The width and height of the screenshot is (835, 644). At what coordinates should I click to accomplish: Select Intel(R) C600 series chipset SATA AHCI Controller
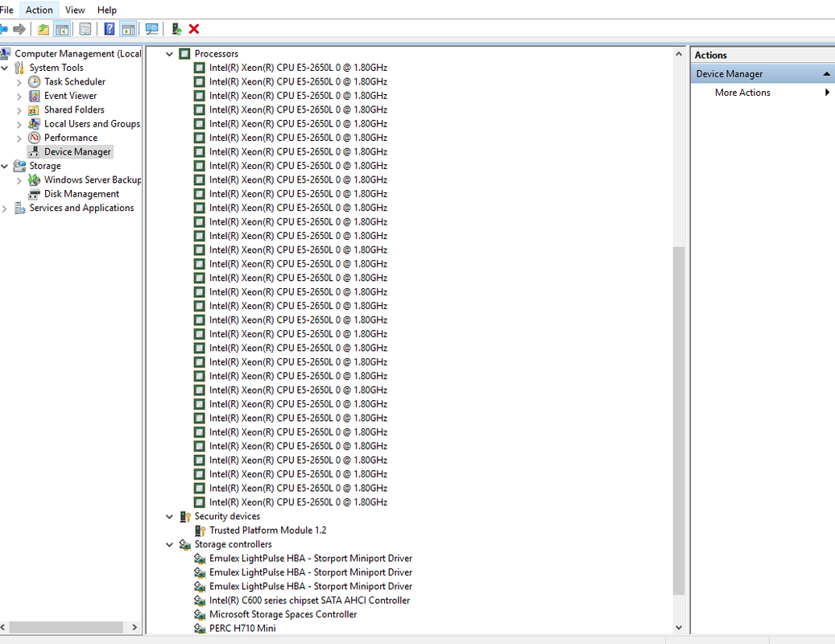pyautogui.click(x=309, y=601)
